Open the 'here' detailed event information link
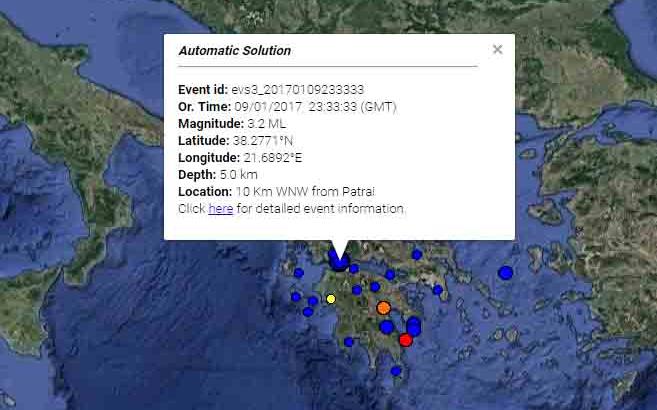657x410 pixels. (221, 209)
